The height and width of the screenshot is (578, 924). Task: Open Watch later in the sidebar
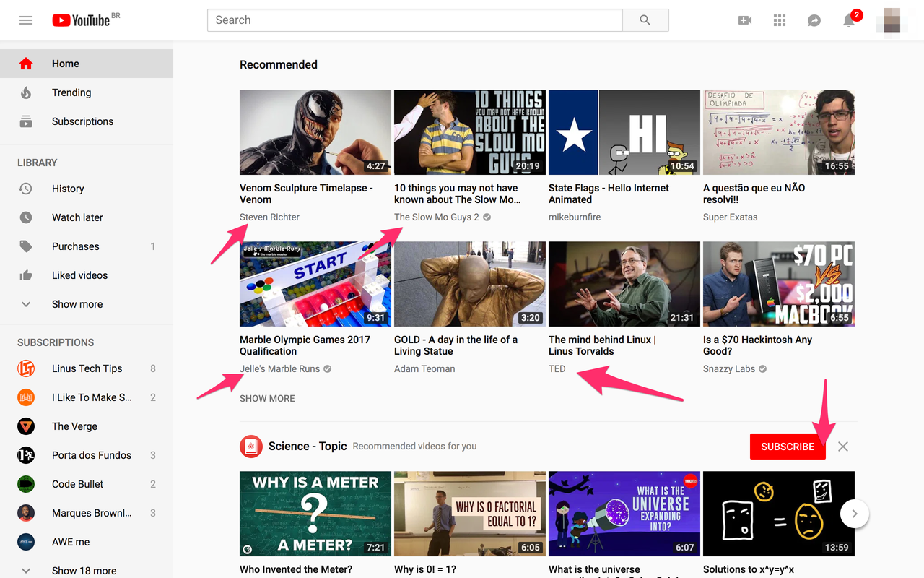point(87,217)
